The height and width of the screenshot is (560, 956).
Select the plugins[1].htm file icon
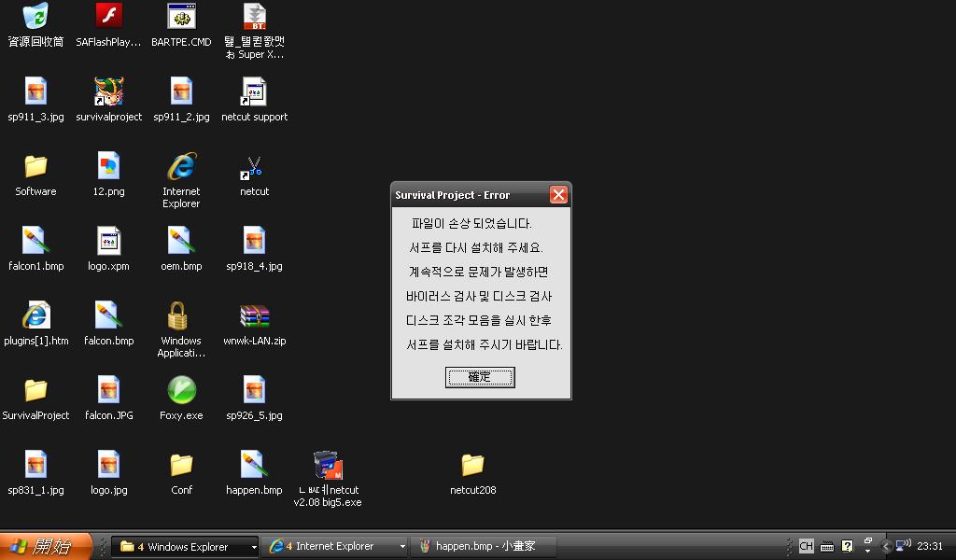point(35,315)
